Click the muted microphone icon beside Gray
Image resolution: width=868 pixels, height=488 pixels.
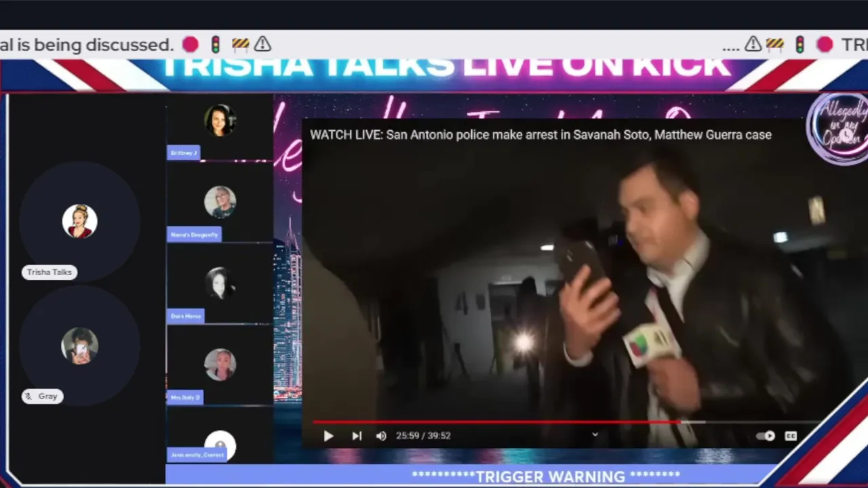click(28, 396)
